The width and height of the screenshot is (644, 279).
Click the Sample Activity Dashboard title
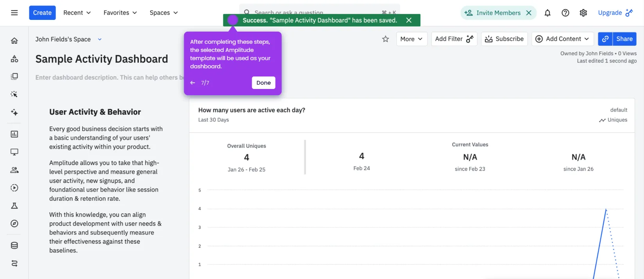102,59
